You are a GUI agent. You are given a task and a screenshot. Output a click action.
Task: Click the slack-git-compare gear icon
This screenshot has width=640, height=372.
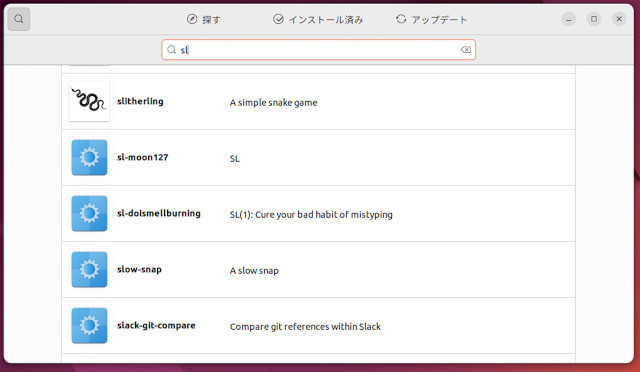(x=89, y=325)
